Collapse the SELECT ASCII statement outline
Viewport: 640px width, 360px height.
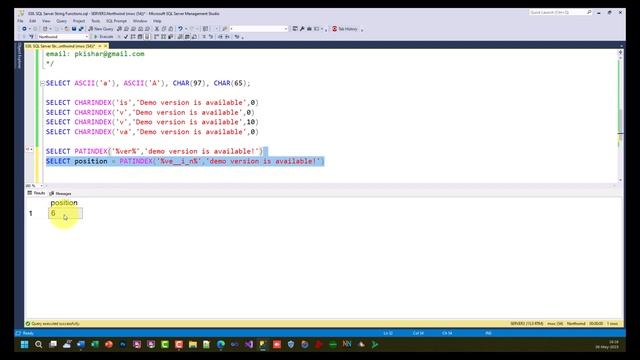pyautogui.click(x=42, y=83)
